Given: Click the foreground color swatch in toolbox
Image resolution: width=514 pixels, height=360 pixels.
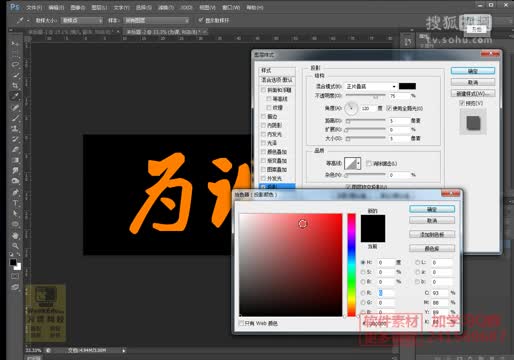Looking at the screenshot, I should point(13,262).
